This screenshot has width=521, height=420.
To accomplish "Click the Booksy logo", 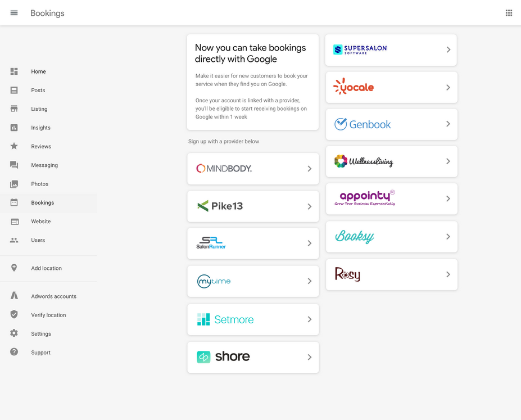I will click(355, 236).
